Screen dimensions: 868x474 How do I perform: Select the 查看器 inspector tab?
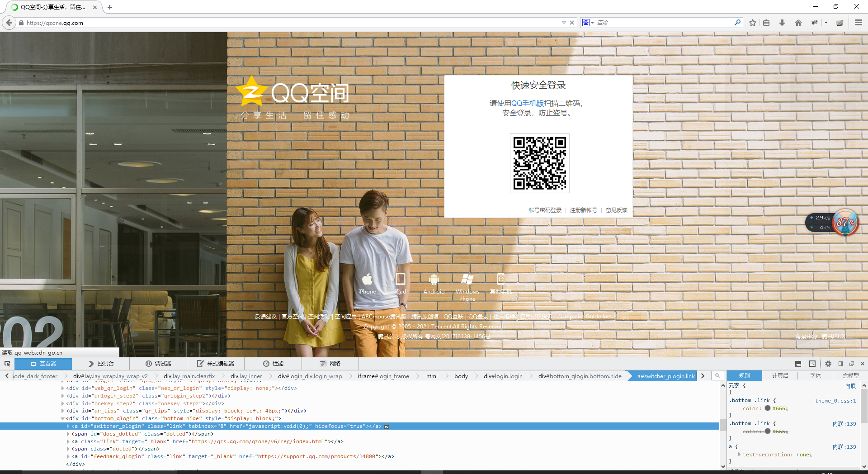[43, 364]
